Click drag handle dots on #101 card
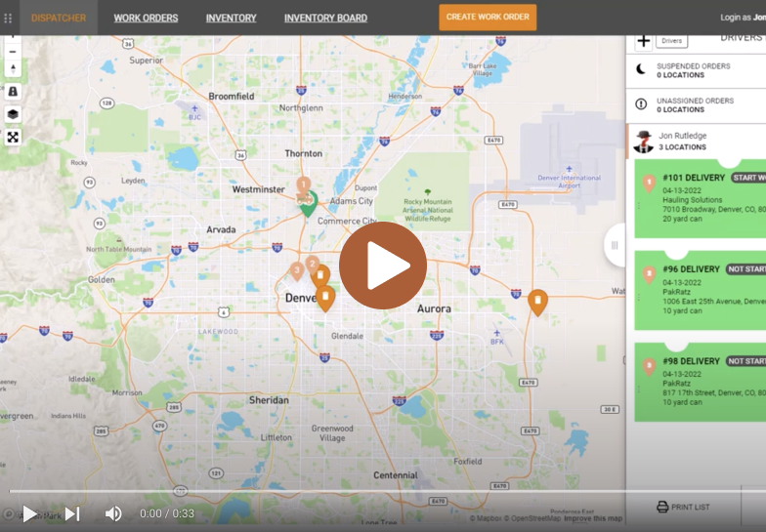The image size is (766, 532). click(639, 205)
